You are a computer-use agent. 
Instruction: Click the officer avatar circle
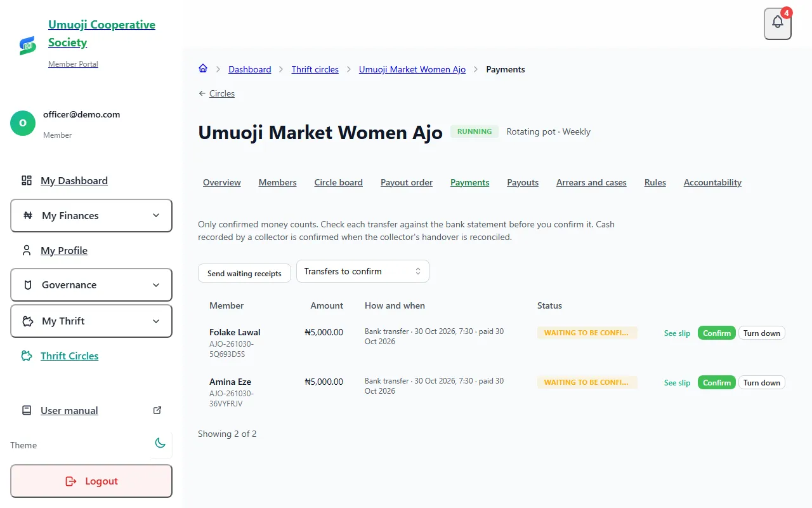pyautogui.click(x=23, y=123)
